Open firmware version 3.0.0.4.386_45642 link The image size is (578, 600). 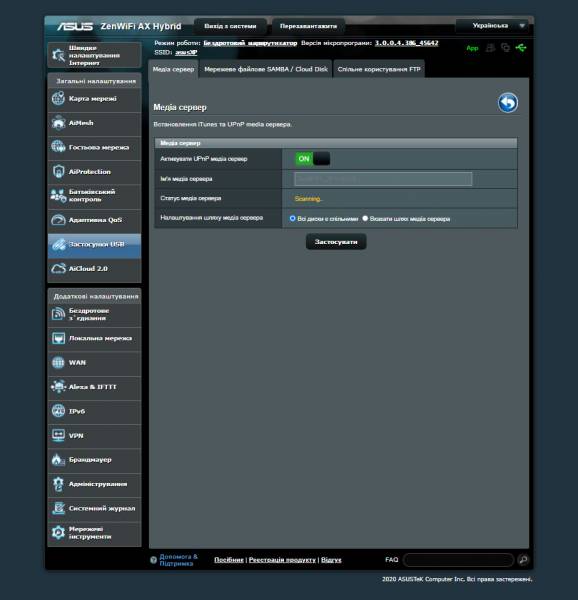pyautogui.click(x=407, y=43)
